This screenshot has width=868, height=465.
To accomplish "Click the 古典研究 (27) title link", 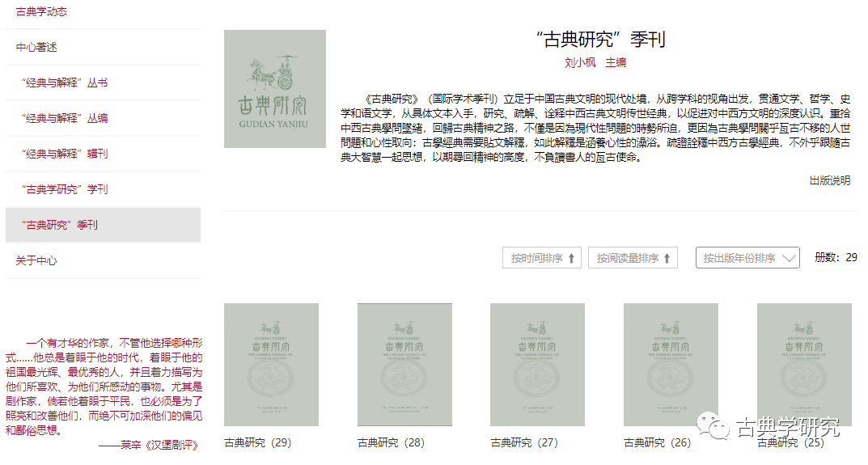I will [x=524, y=442].
